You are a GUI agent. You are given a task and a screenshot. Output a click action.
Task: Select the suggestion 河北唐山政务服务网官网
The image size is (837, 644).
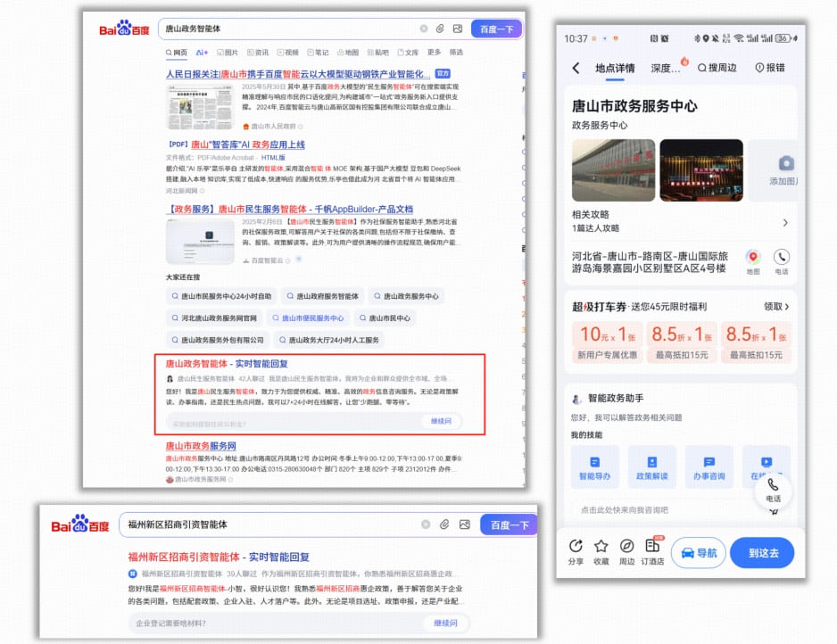tap(214, 318)
